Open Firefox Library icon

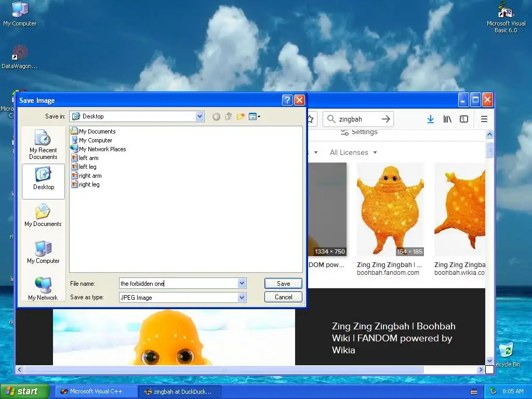point(447,119)
